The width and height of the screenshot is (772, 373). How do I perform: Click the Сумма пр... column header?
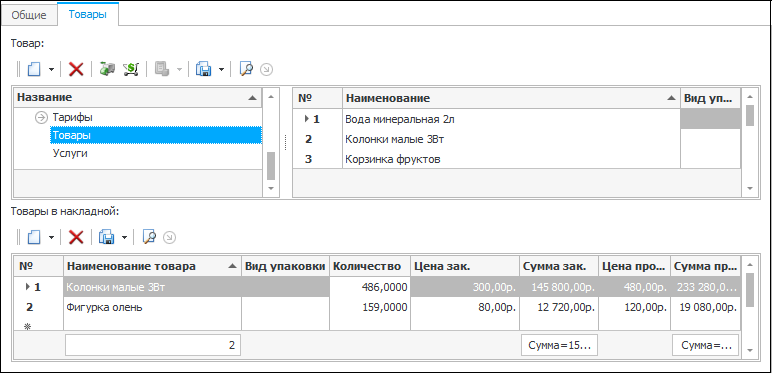(706, 266)
